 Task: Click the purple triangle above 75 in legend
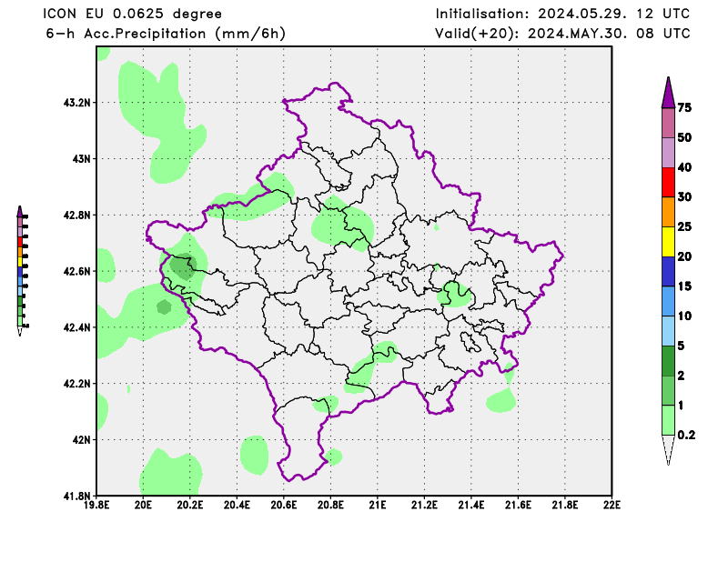tap(668, 93)
